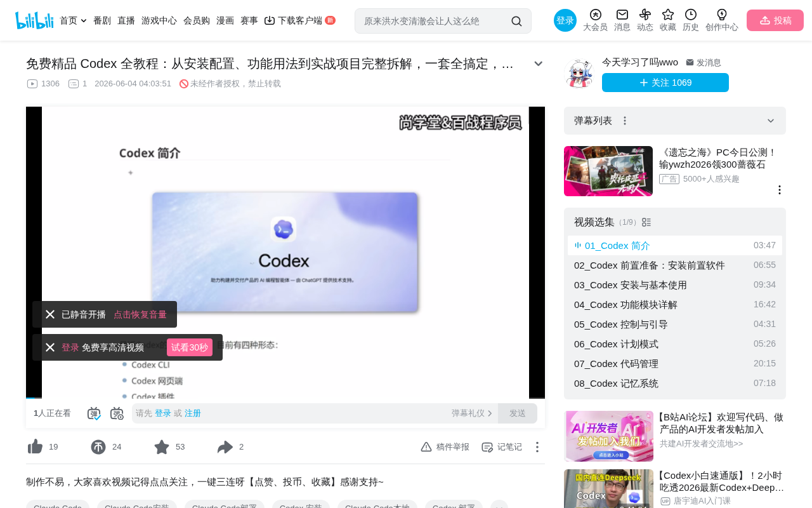Screen dimensions: 812x508
Task: Play episode 07_Codex 代码管理
Action: 675,364
